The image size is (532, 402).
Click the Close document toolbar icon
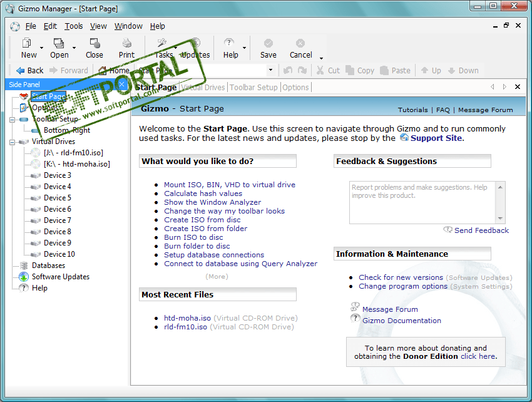tap(95, 43)
